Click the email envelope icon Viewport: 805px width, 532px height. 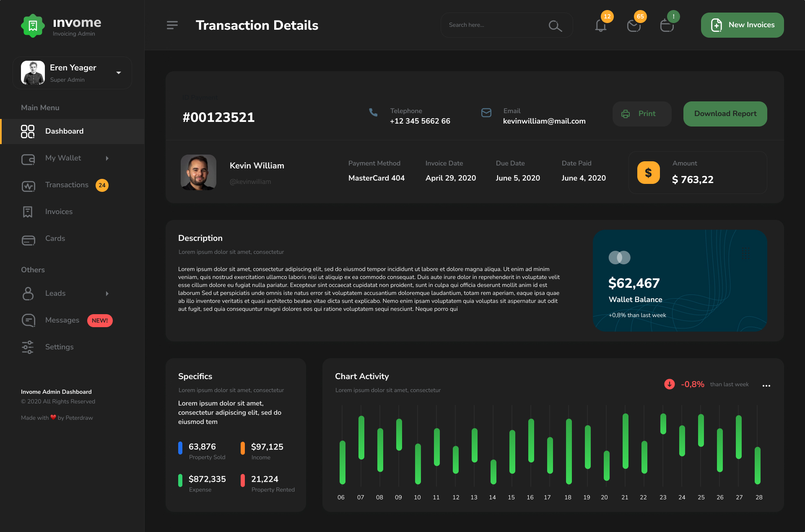click(486, 112)
